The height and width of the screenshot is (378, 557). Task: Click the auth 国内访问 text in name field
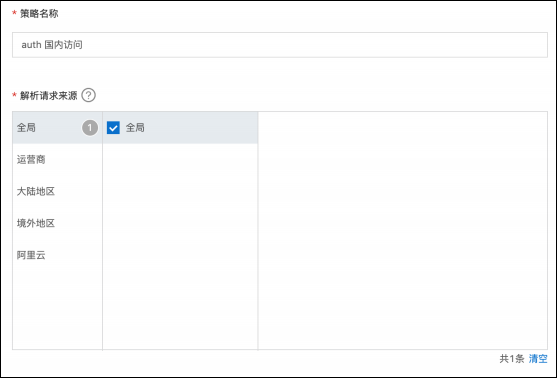coord(52,45)
